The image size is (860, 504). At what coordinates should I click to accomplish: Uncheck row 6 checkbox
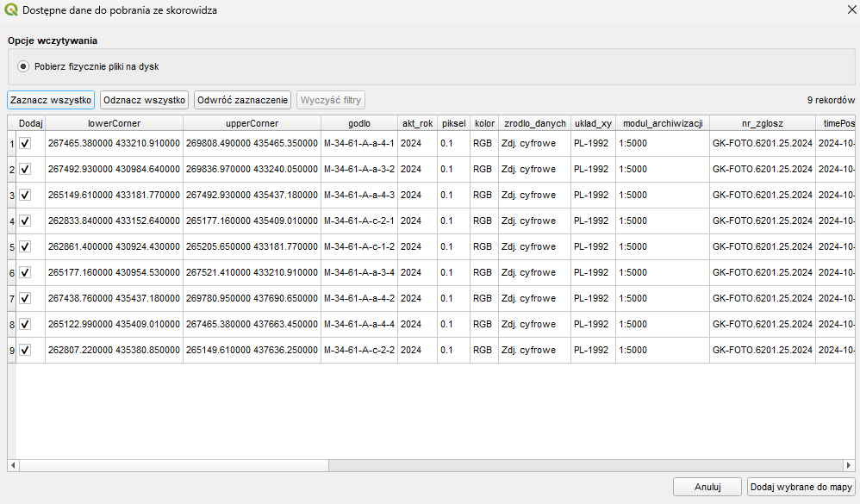coord(25,273)
